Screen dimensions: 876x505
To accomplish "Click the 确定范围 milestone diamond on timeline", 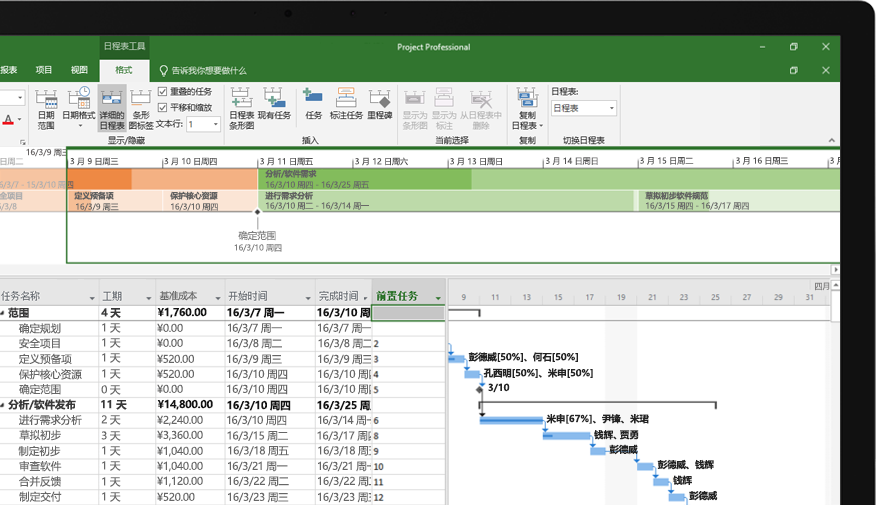I will click(257, 212).
